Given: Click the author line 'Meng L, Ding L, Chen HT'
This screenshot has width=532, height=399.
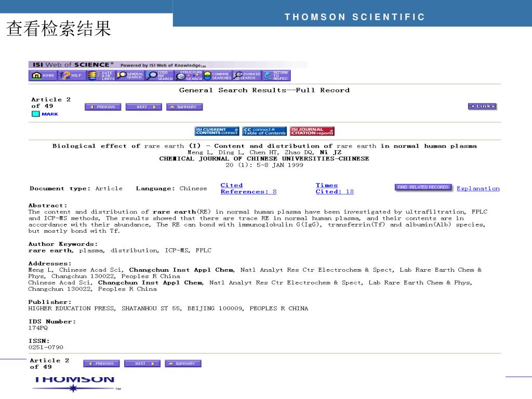Looking at the screenshot, I should click(x=233, y=152).
